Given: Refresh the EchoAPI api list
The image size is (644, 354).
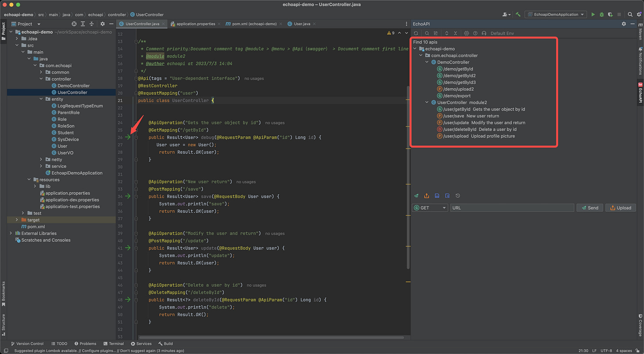Looking at the screenshot, I should click(416, 33).
